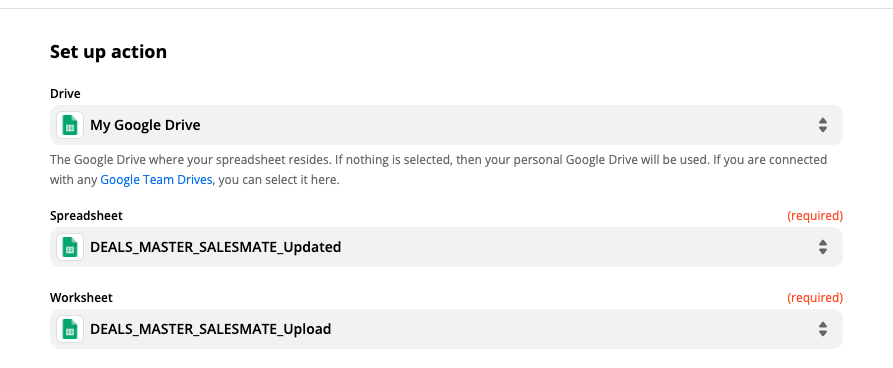Click the upper triangle of the Drive selector arrows
This screenshot has height=368, width=893.
822,121
